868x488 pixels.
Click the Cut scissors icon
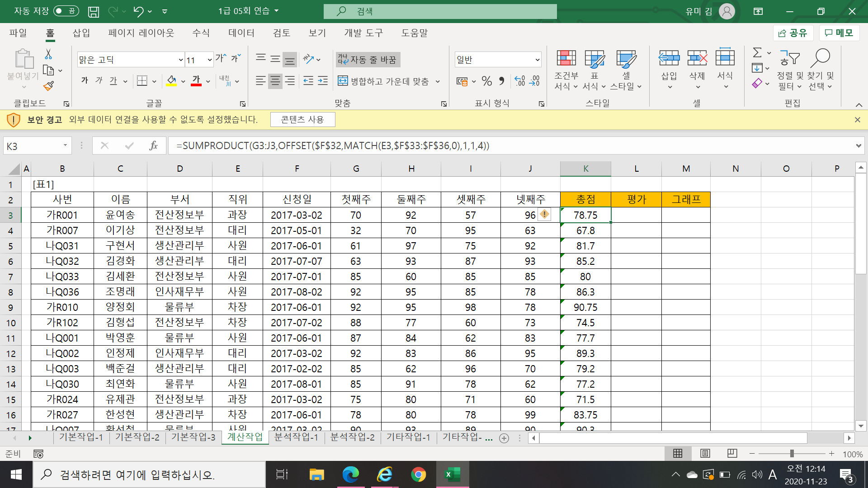pyautogui.click(x=48, y=54)
